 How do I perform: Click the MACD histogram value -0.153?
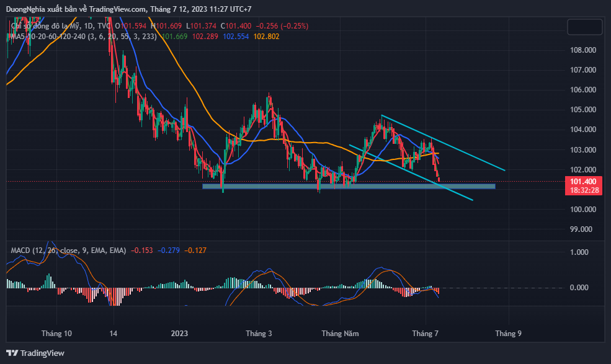142,251
